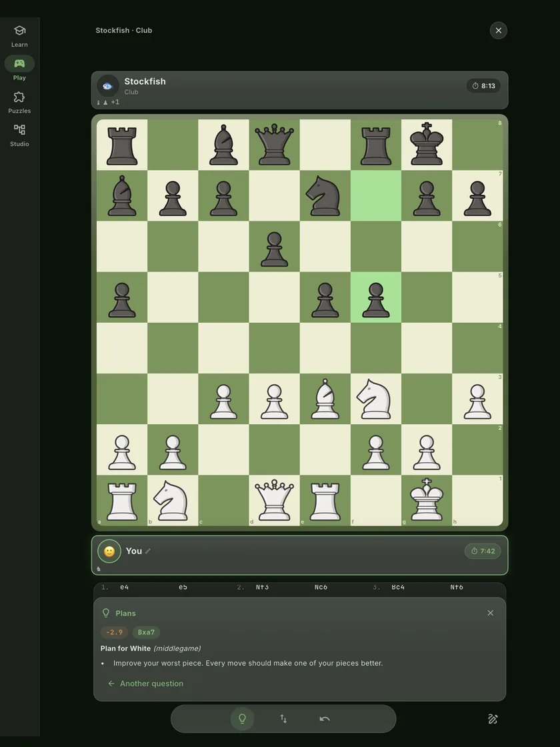Select the white rook on e1

325,500
